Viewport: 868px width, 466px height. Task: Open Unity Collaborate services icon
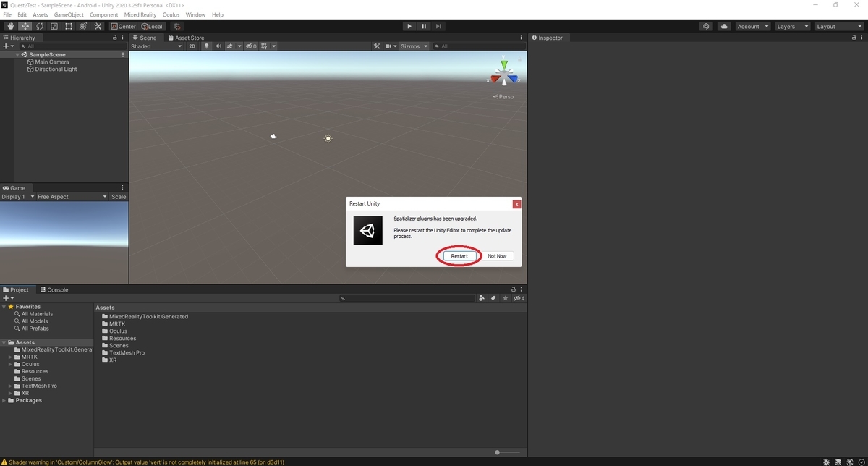(706, 26)
